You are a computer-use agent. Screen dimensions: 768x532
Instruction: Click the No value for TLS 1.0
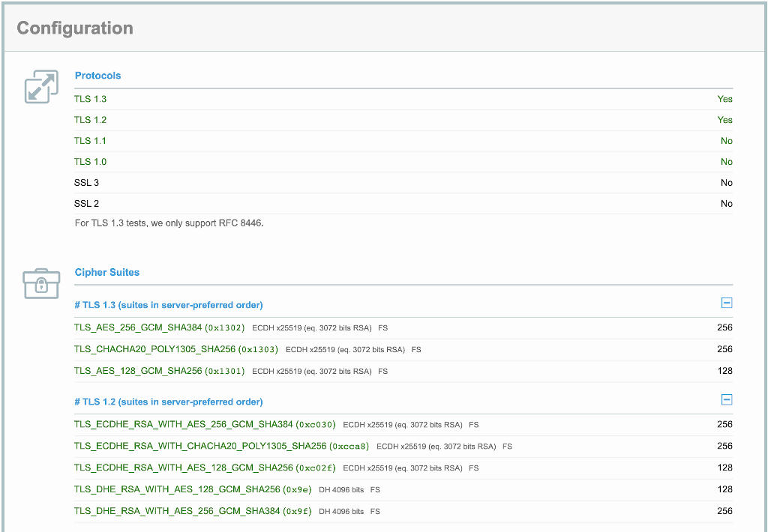pyautogui.click(x=726, y=162)
